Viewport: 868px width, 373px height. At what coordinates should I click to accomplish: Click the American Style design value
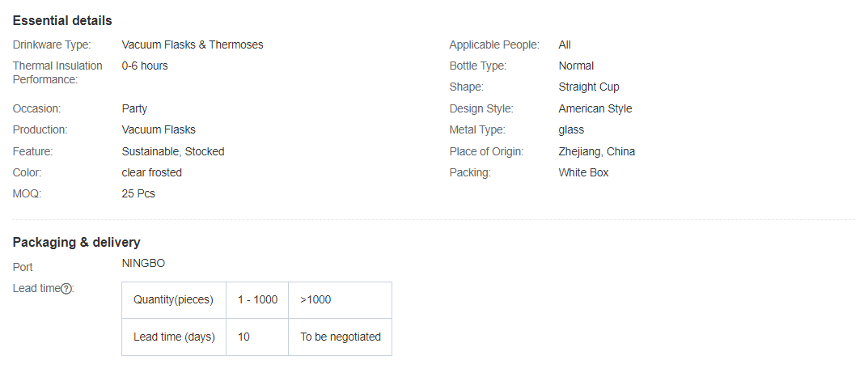point(595,108)
